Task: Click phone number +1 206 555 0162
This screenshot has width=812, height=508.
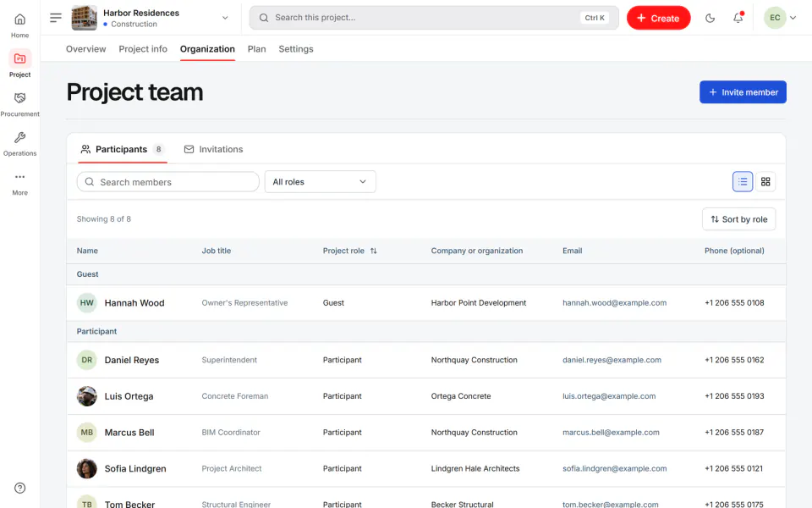Action: 734,360
